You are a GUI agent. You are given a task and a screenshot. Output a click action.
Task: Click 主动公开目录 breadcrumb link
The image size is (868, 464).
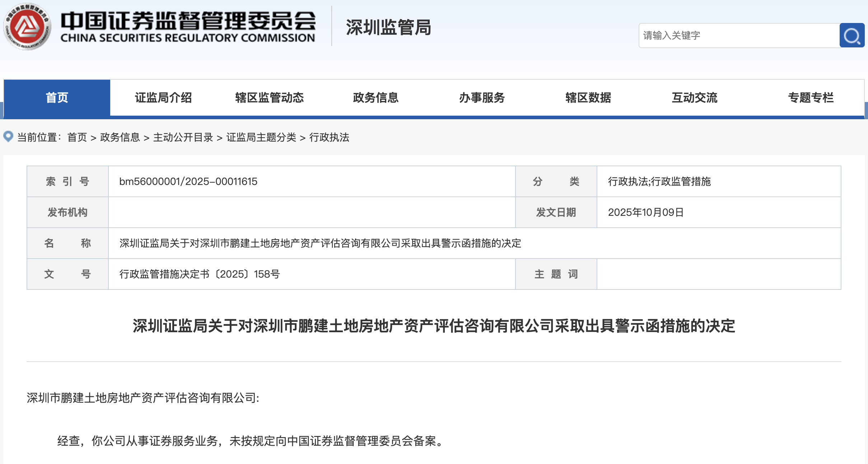coord(183,137)
